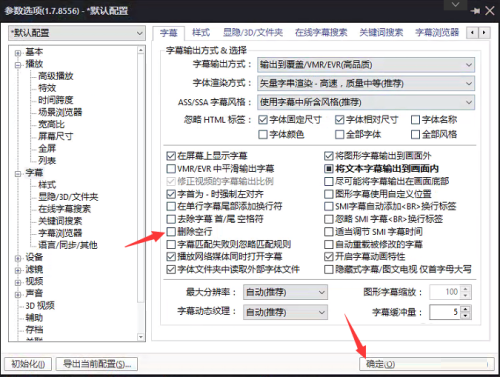Enable 尽可能将字幕输出在画面底部 checkbox
The width and height of the screenshot is (500, 377).
(329, 181)
